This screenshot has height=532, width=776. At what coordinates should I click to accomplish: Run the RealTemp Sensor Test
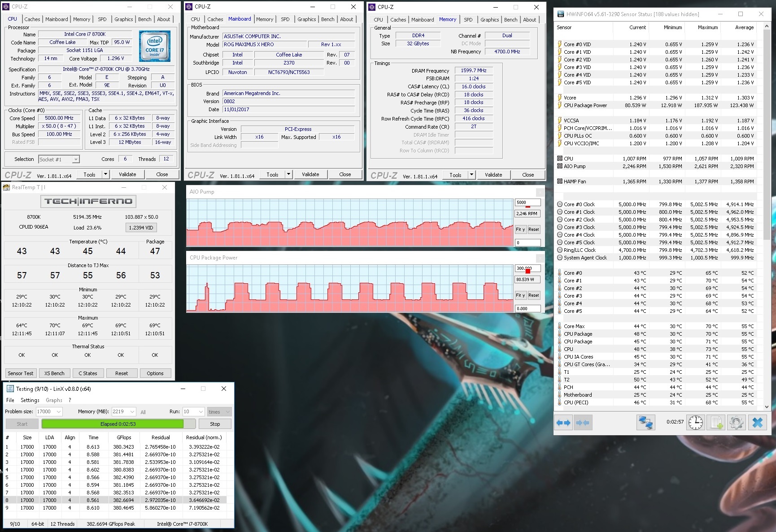(x=21, y=373)
